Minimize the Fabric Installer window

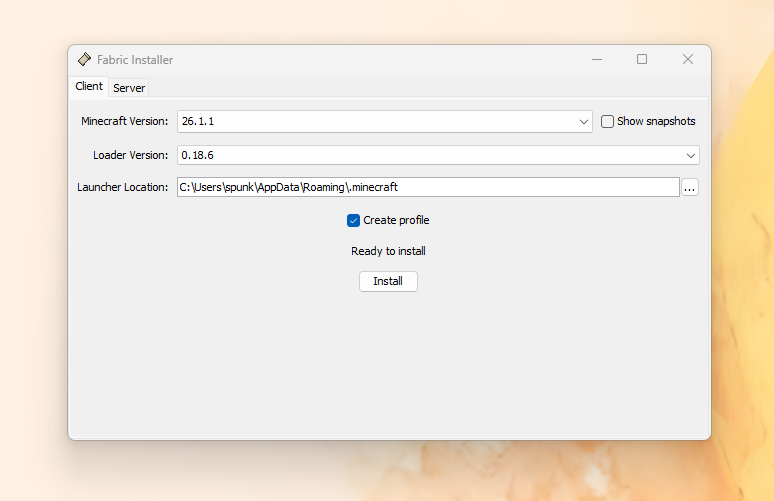click(x=596, y=60)
